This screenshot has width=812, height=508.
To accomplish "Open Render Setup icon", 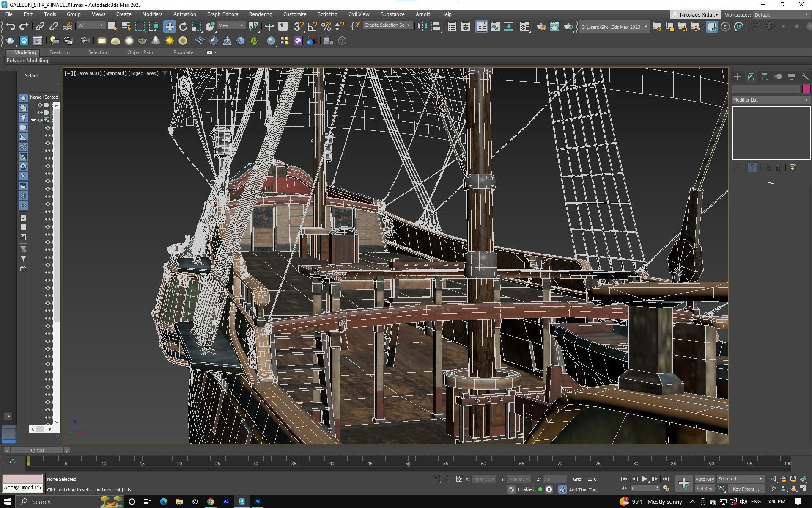I will click(540, 27).
